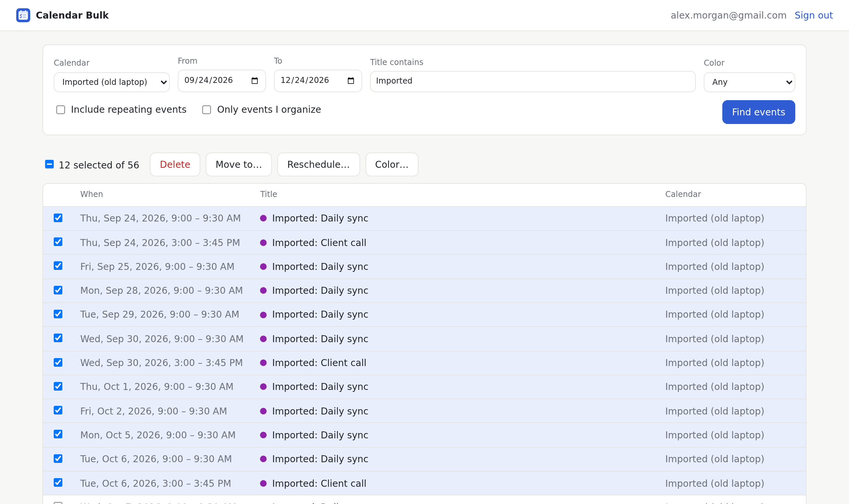The height and width of the screenshot is (504, 849).
Task: Click 'Tue, Oct 6, 2026, 3:00 – 3:45 PM'
Action: 156,483
